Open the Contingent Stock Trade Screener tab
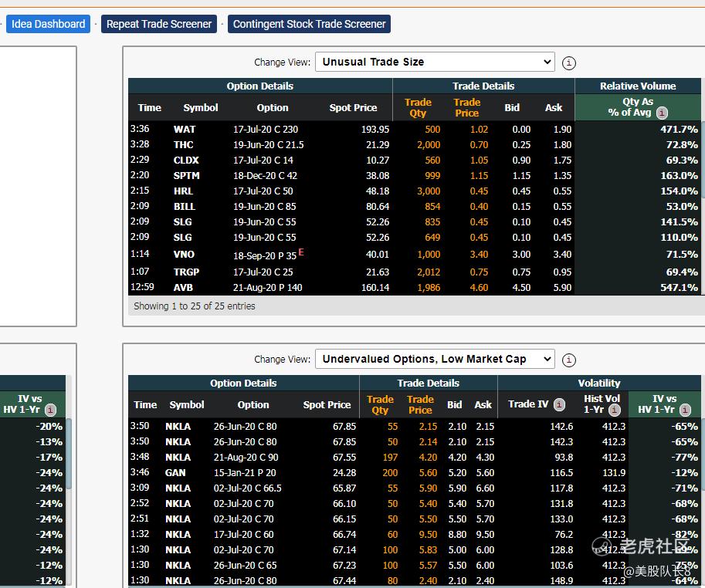This screenshot has height=588, width=705. click(309, 24)
